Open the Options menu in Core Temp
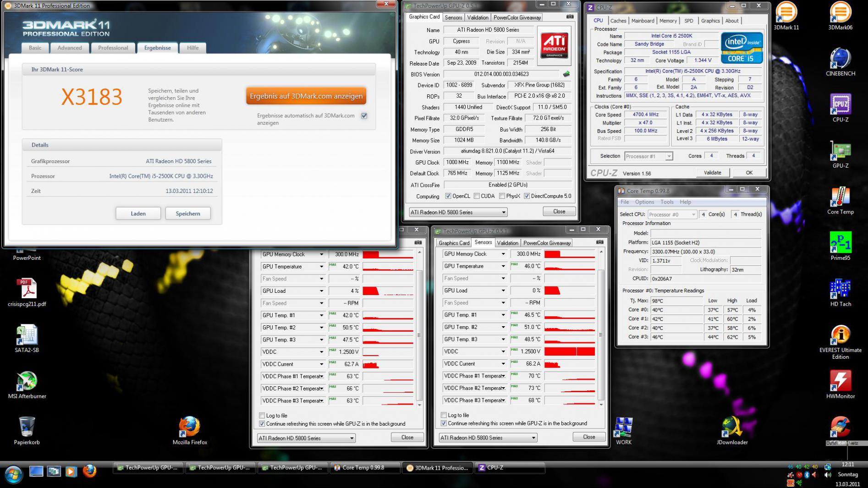 pos(644,202)
